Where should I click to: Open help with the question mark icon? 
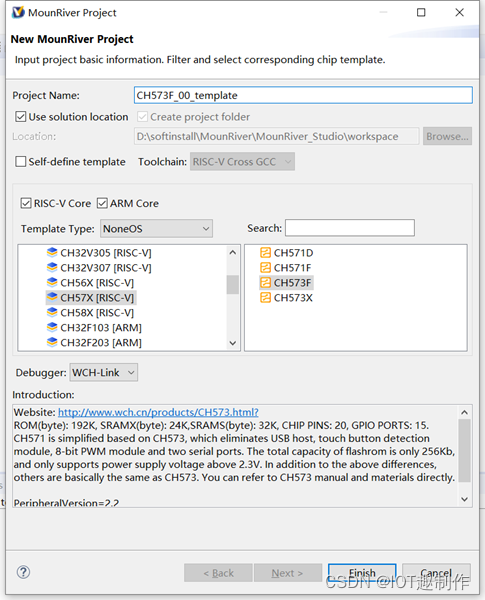[x=23, y=572]
